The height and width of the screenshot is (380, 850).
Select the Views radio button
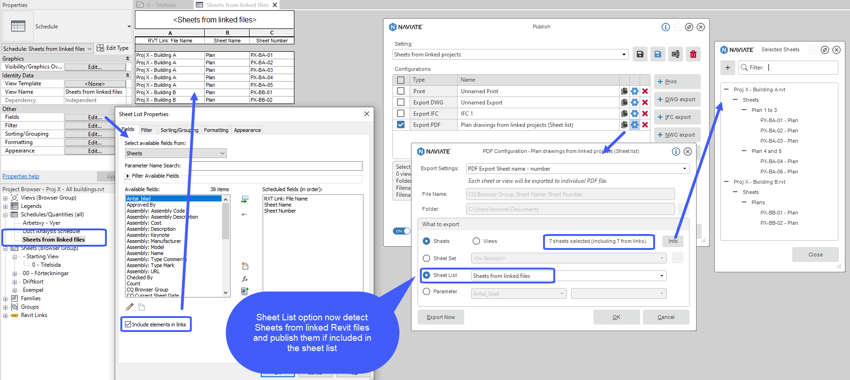pos(476,241)
